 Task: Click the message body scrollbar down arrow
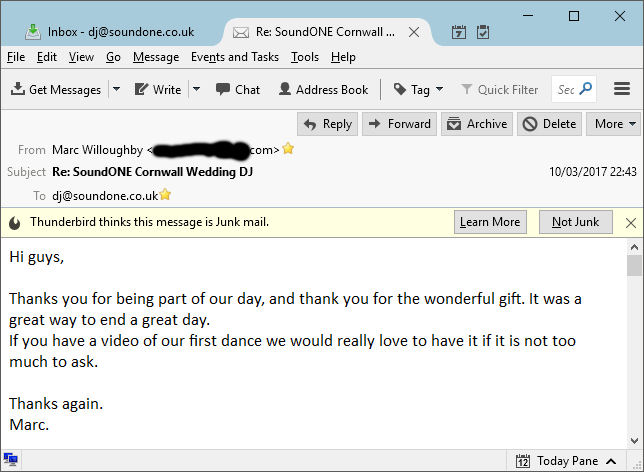634,441
